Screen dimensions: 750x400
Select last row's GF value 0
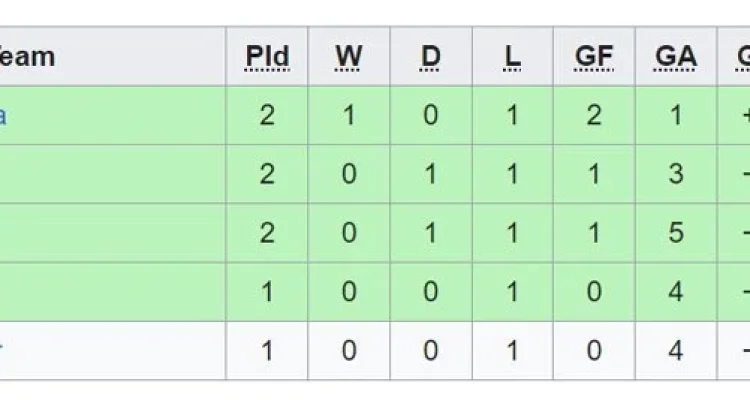594,351
